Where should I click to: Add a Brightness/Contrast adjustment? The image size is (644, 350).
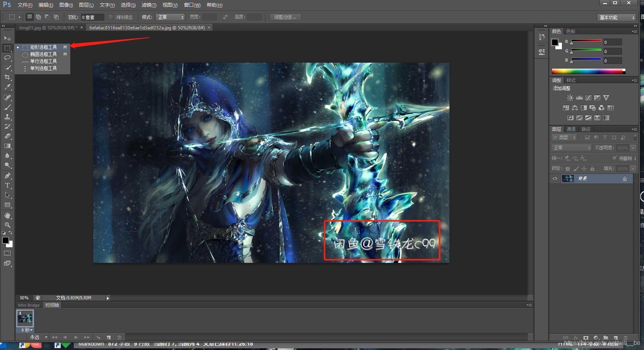[570, 98]
